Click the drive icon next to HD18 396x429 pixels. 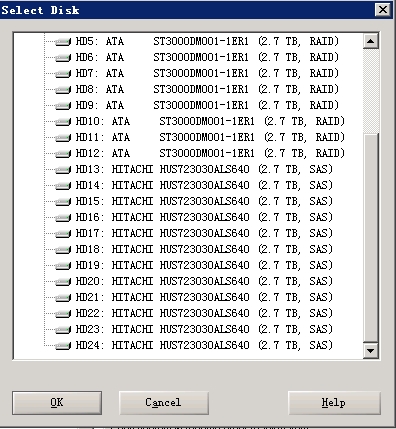point(63,250)
